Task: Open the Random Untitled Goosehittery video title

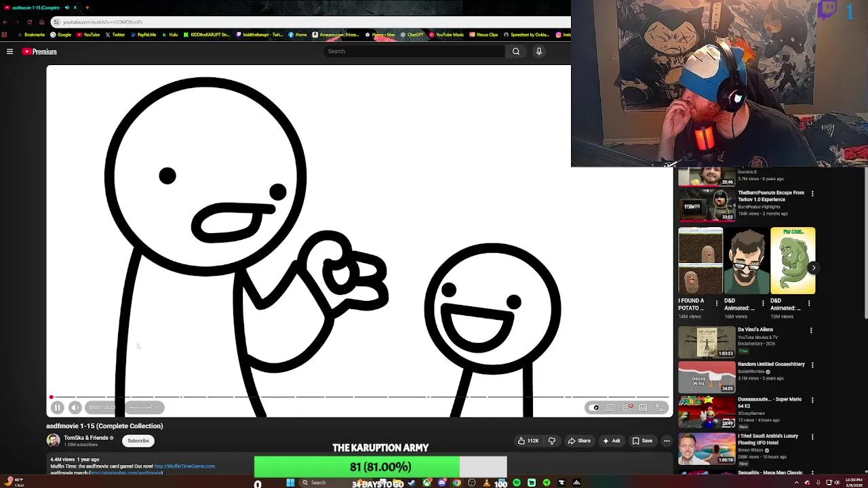Action: coord(771,364)
